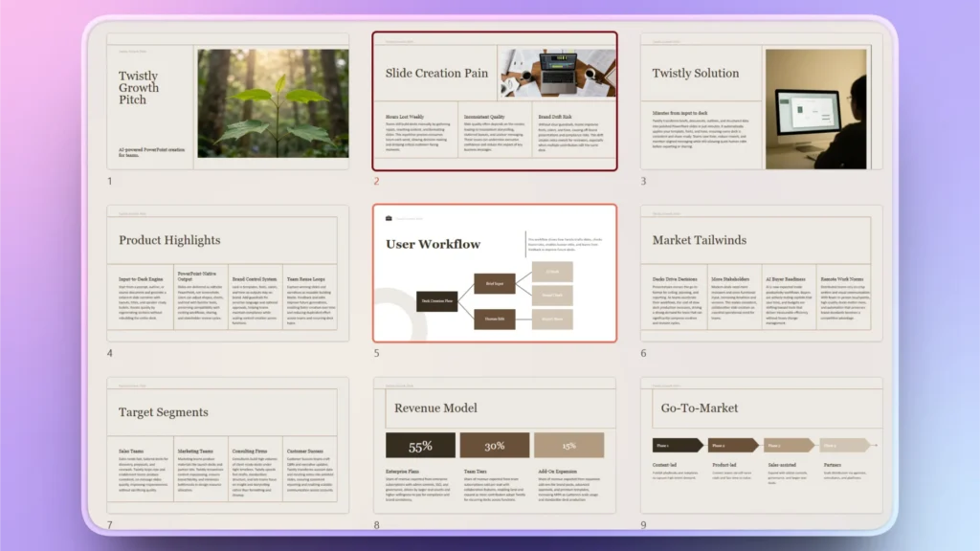Click the 'Decks Drive Decisions' heading

[x=675, y=279]
